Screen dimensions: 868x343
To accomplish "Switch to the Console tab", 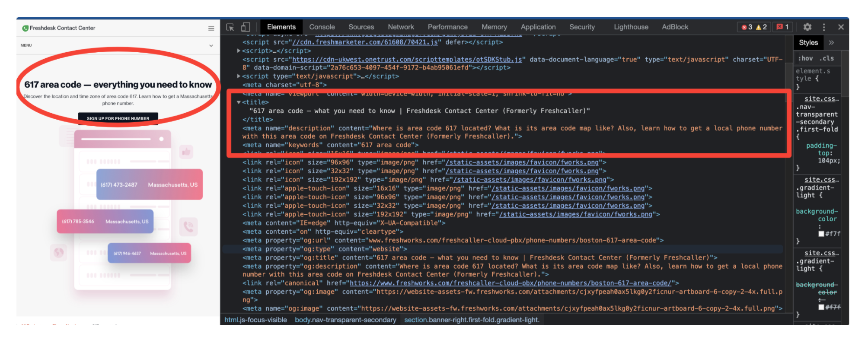I will [322, 27].
